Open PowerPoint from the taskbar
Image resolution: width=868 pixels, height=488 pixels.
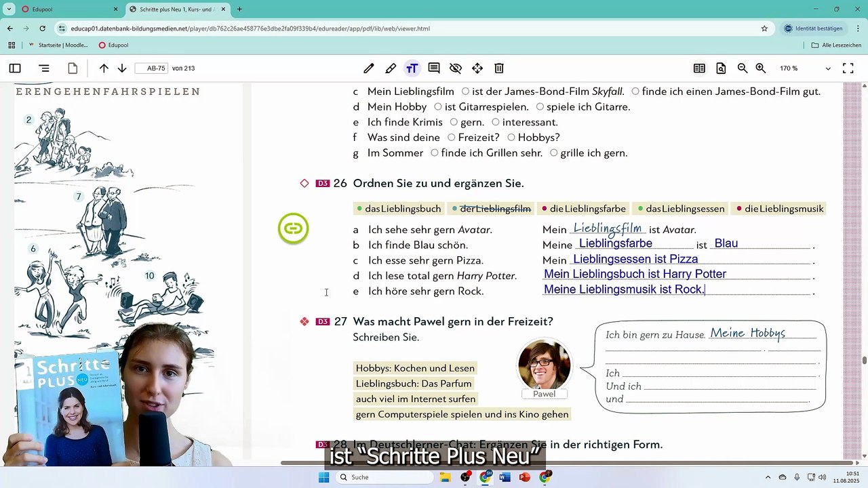524,477
